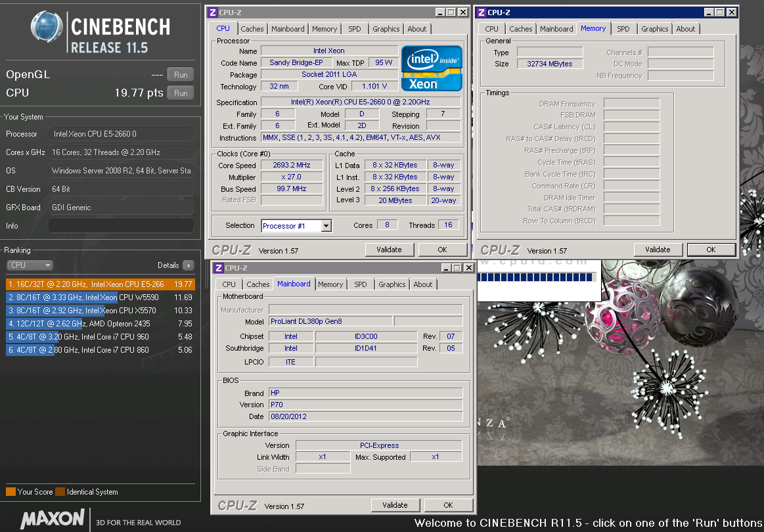Close the Memory CPU-Z window
Image resolution: width=764 pixels, height=532 pixels.
731,12
